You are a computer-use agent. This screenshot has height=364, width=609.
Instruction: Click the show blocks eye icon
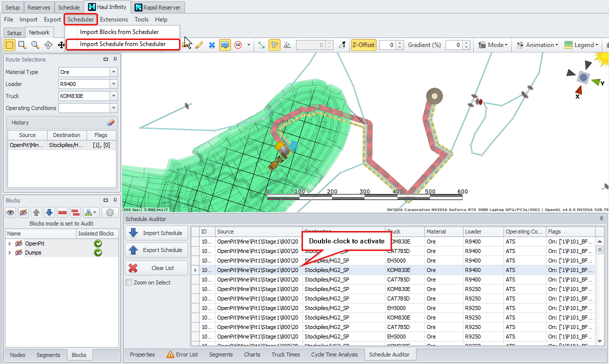pyautogui.click(x=10, y=212)
